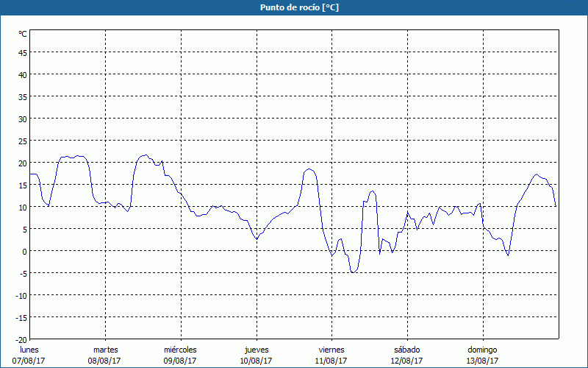
Task: Select the 30 mark on the temperature axis
Action: [22, 118]
